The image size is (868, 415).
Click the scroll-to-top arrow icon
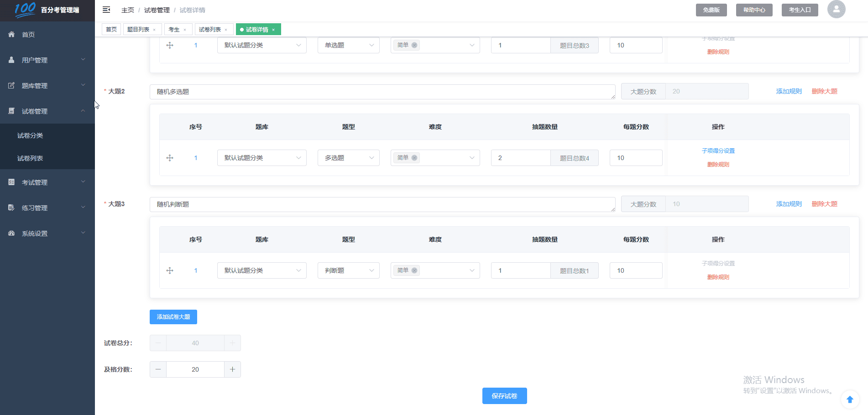[x=850, y=399]
